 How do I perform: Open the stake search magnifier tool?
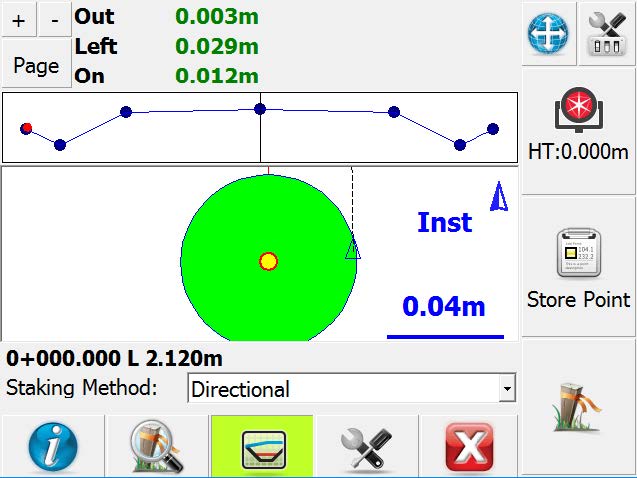point(157,446)
